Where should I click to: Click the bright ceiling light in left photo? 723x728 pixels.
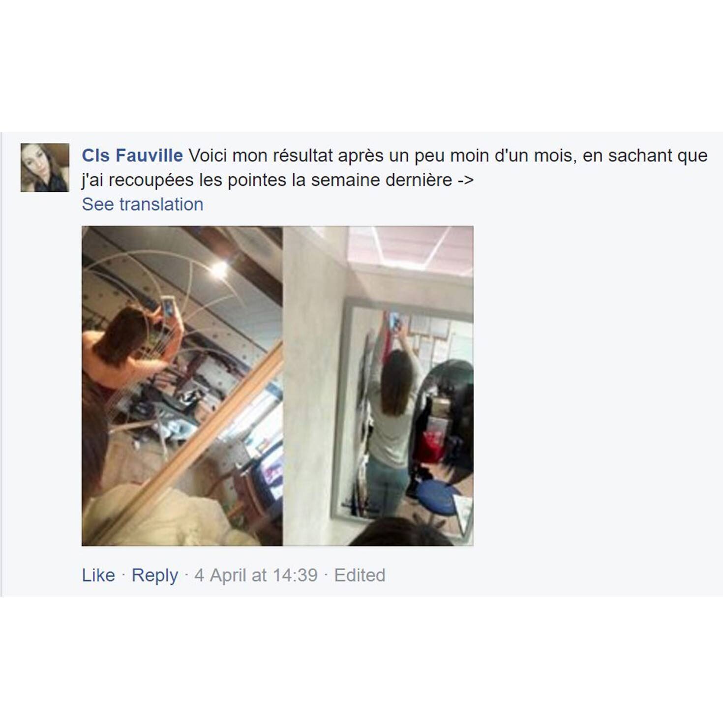pos(219,269)
